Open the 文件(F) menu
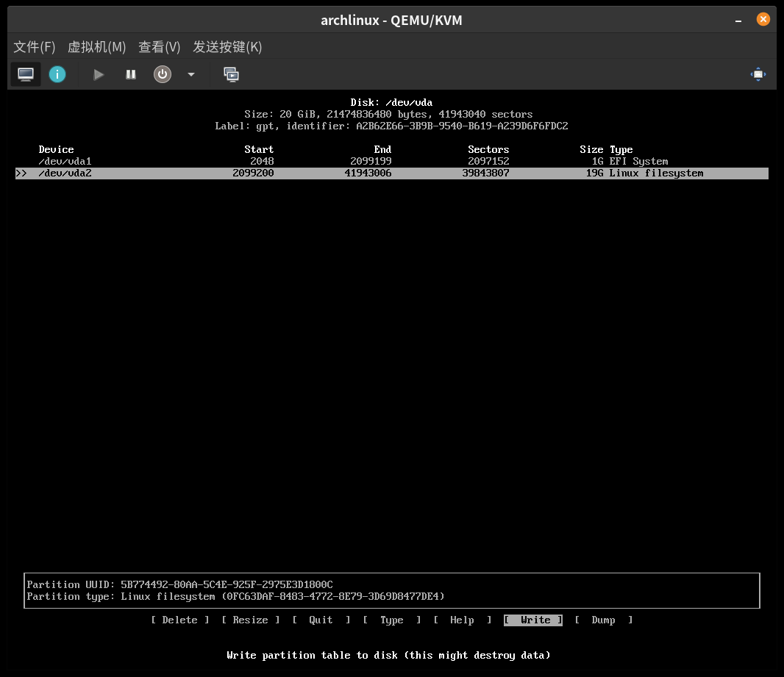Viewport: 784px width, 677px height. pos(34,47)
